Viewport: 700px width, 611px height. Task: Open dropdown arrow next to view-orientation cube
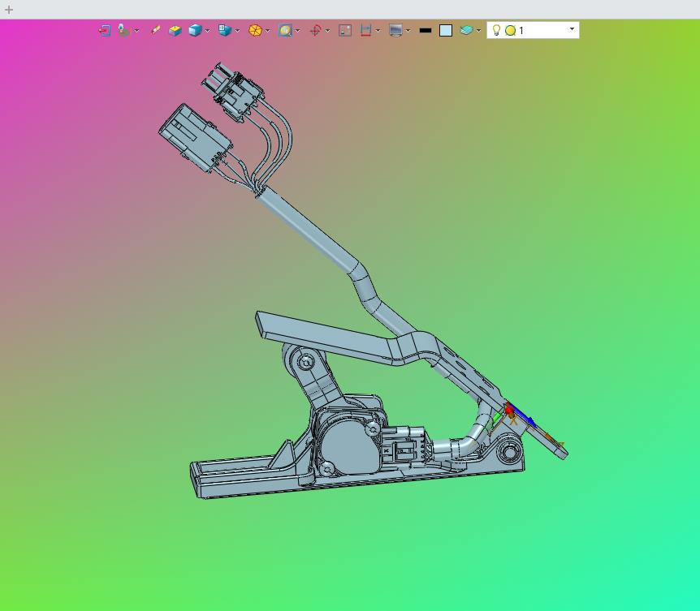(237, 31)
